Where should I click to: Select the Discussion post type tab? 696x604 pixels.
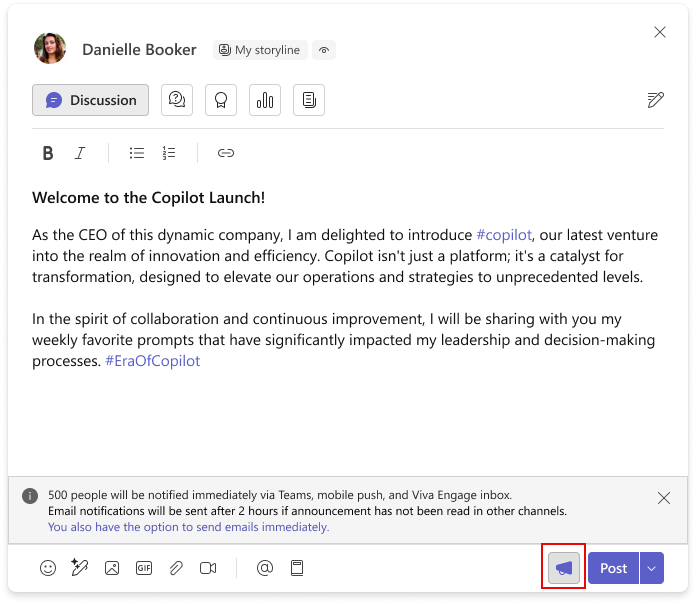[91, 100]
